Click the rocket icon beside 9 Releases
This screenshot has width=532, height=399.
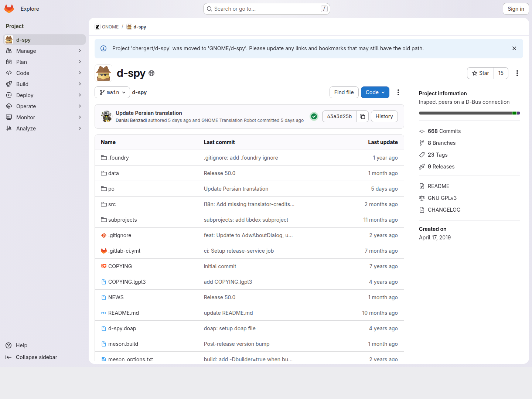(x=422, y=167)
